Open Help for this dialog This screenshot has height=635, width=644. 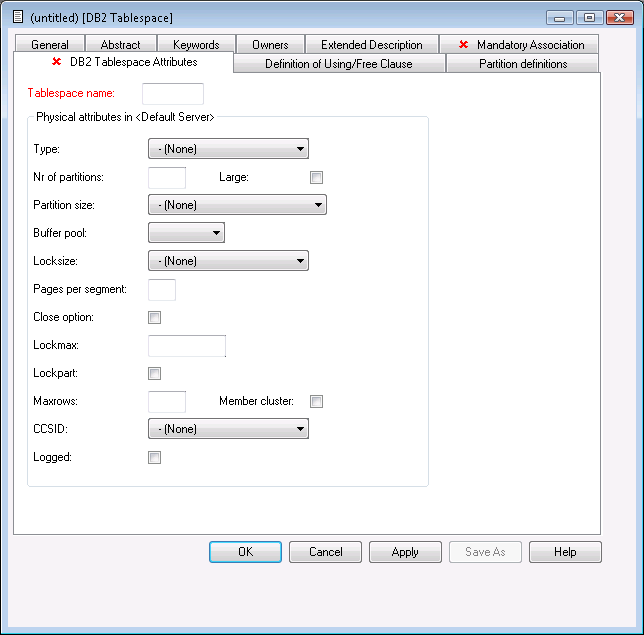(x=565, y=552)
